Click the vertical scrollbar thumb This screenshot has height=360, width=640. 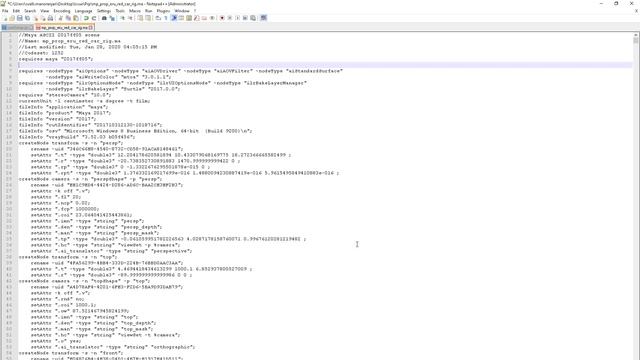point(636,41)
